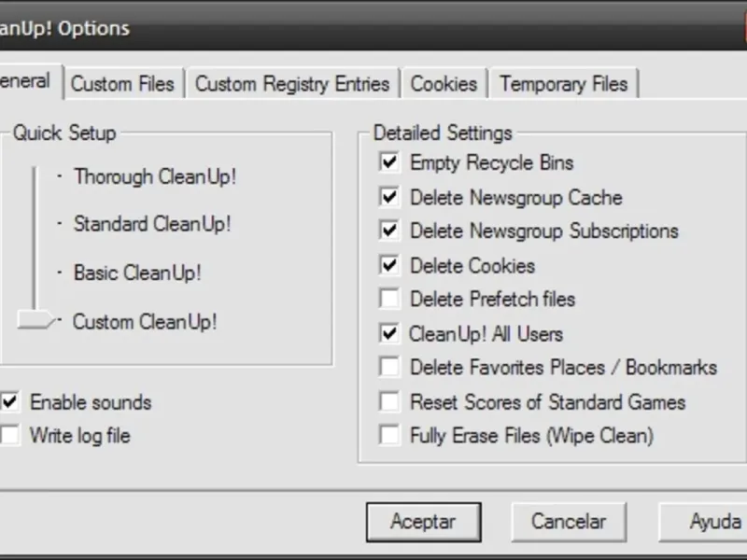Open the Custom Registry Entries tab
The width and height of the screenshot is (747, 560).
tap(292, 83)
